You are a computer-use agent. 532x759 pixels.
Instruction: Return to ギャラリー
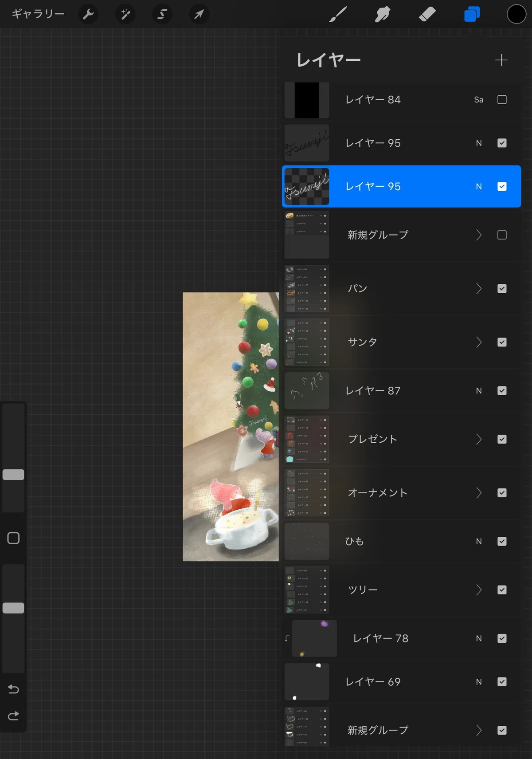[38, 14]
